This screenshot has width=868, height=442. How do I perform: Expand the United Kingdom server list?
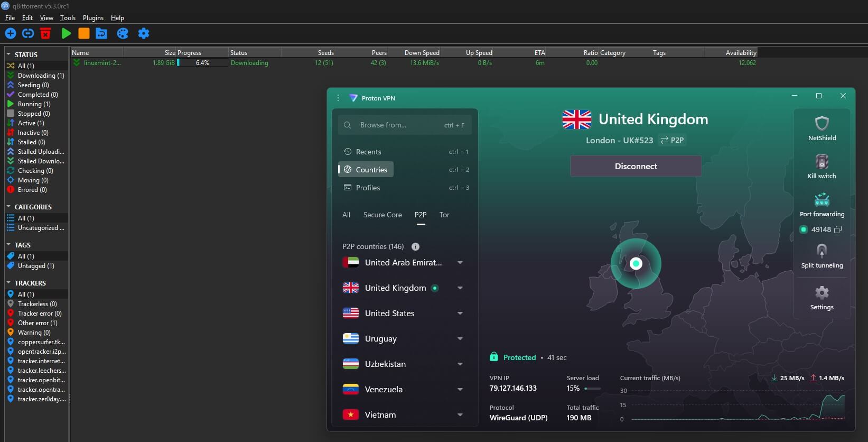point(460,288)
